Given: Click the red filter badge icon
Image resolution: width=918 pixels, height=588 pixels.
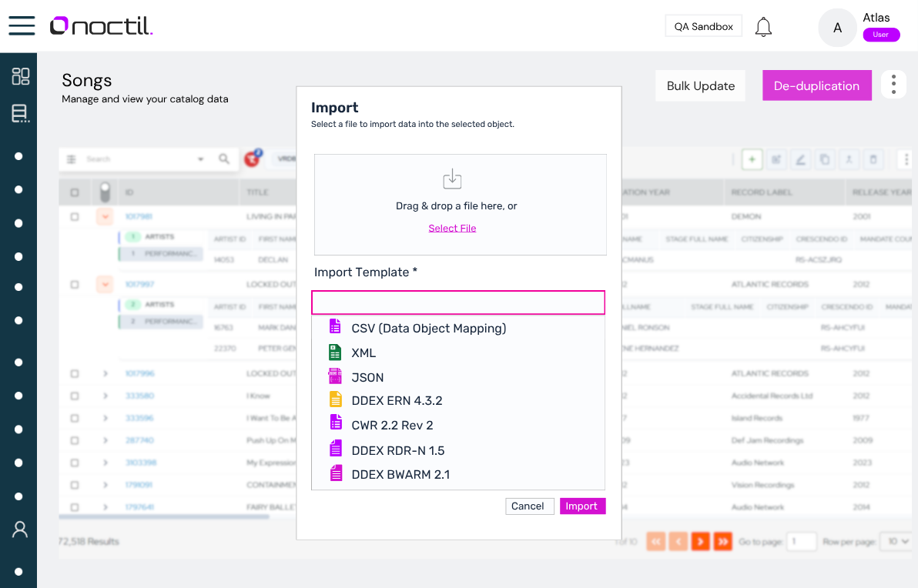Looking at the screenshot, I should 253,158.
